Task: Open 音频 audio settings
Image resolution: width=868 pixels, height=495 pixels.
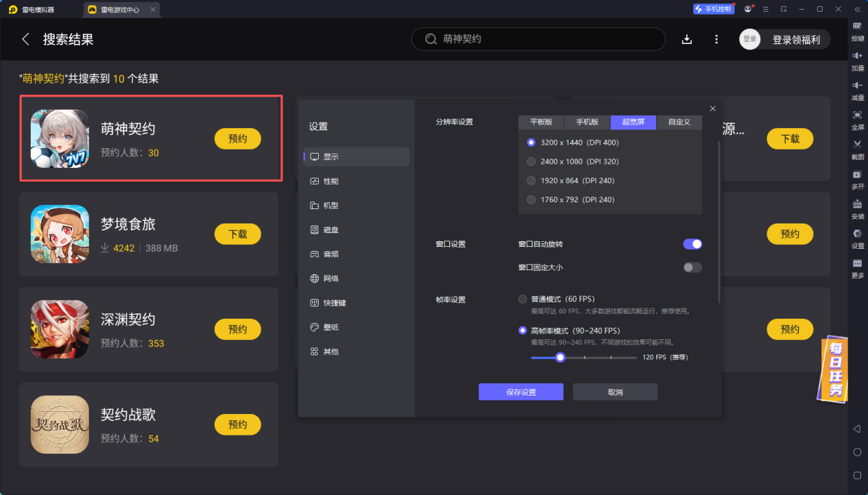Action: pos(357,254)
